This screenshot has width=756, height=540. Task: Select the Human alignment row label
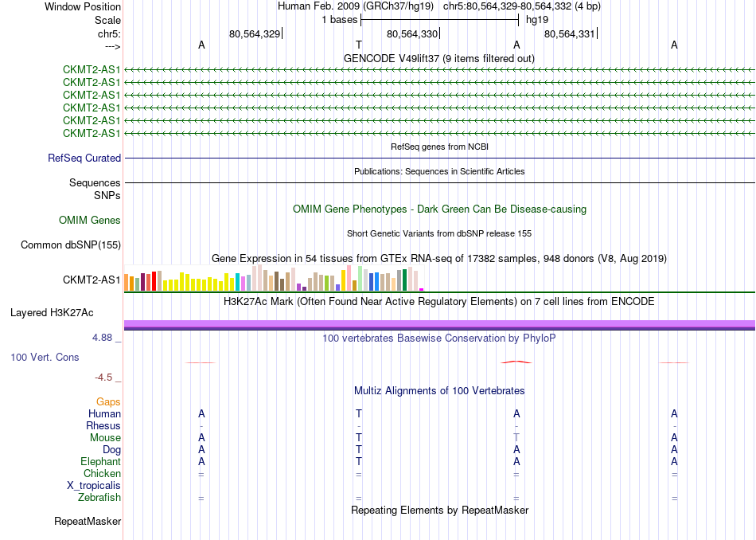[x=104, y=413]
